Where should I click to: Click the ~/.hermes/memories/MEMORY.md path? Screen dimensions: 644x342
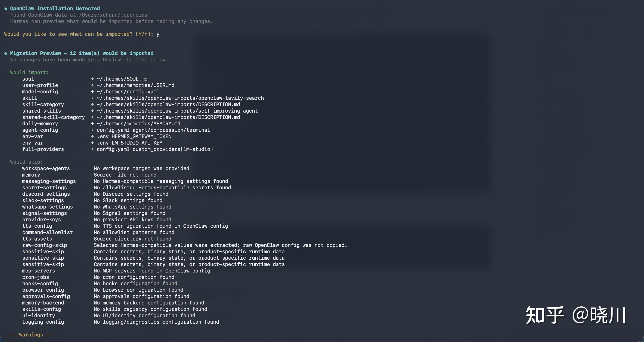click(139, 124)
